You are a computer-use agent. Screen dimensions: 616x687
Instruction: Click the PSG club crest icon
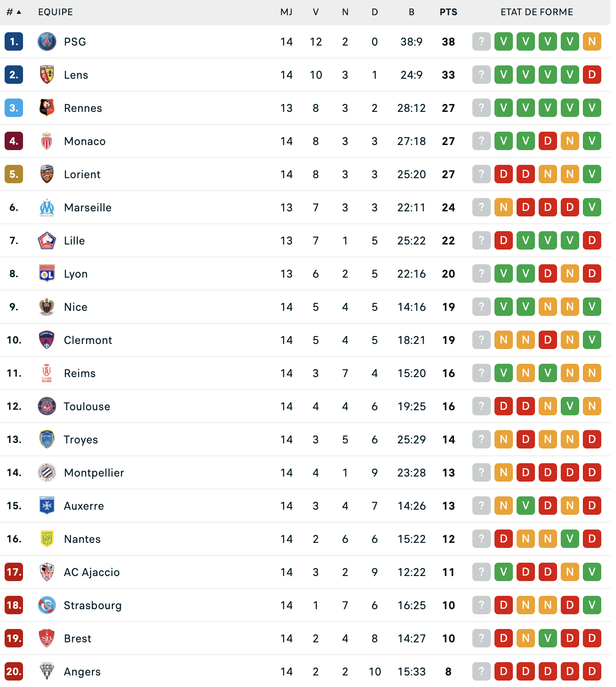click(x=47, y=42)
